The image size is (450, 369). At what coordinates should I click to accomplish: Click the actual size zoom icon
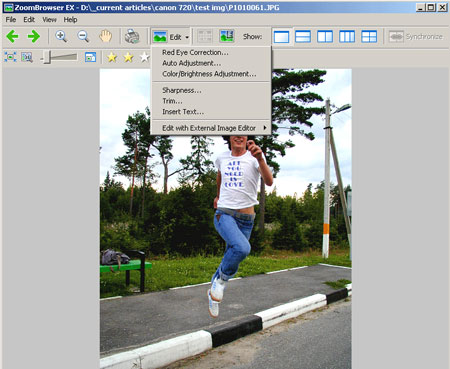coord(27,57)
